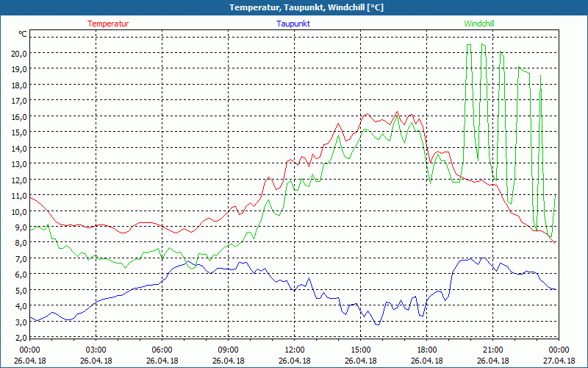Select the green 'Windchill' legend label
The height and width of the screenshot is (368, 588).
[479, 24]
